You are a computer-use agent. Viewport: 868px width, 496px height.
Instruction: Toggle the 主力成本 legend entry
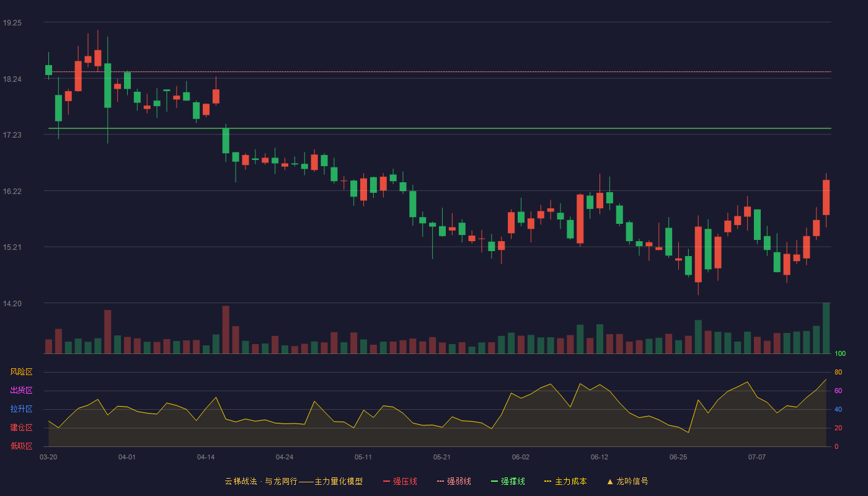[565, 481]
